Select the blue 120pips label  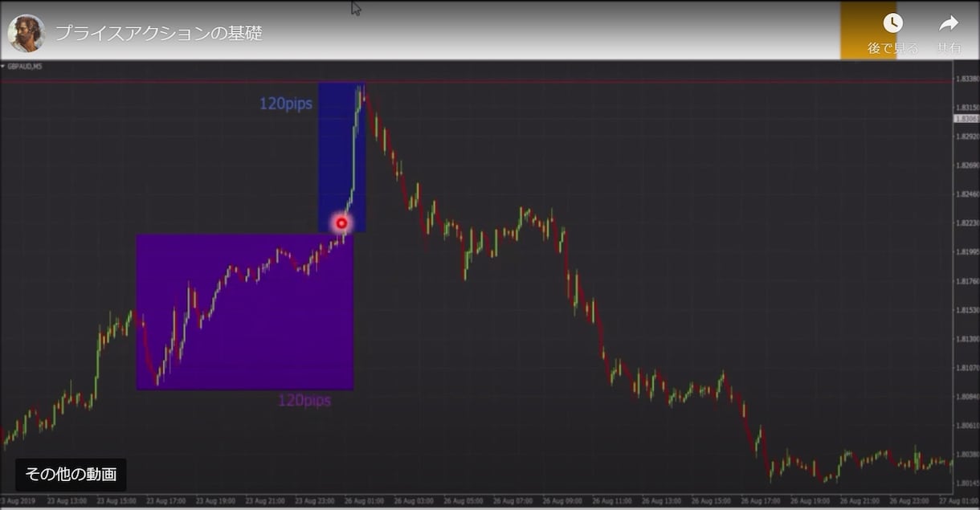click(285, 104)
